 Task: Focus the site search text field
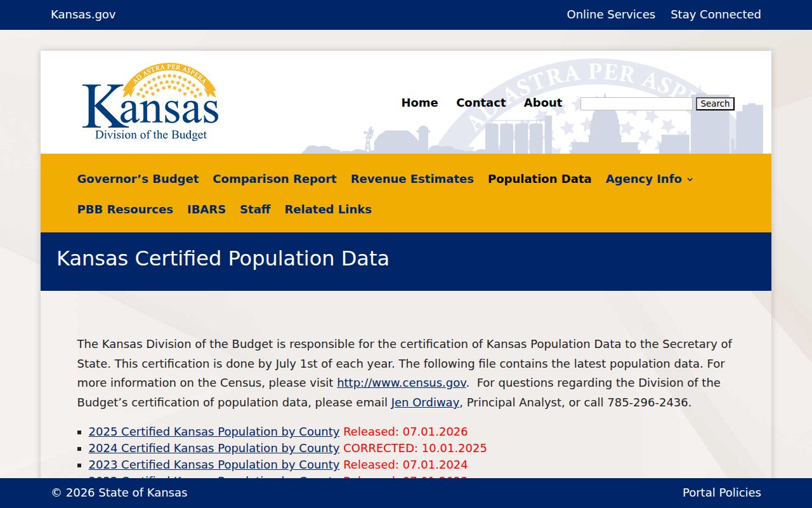(x=636, y=104)
